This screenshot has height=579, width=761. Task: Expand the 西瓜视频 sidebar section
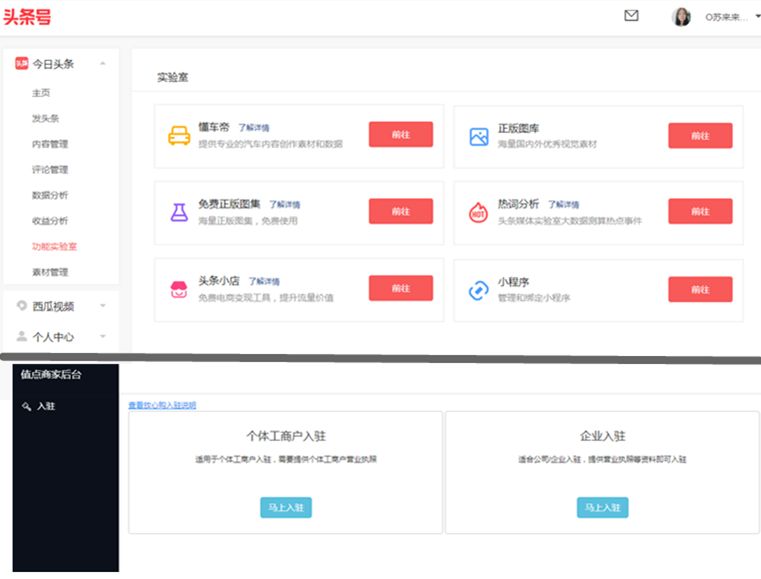102,306
